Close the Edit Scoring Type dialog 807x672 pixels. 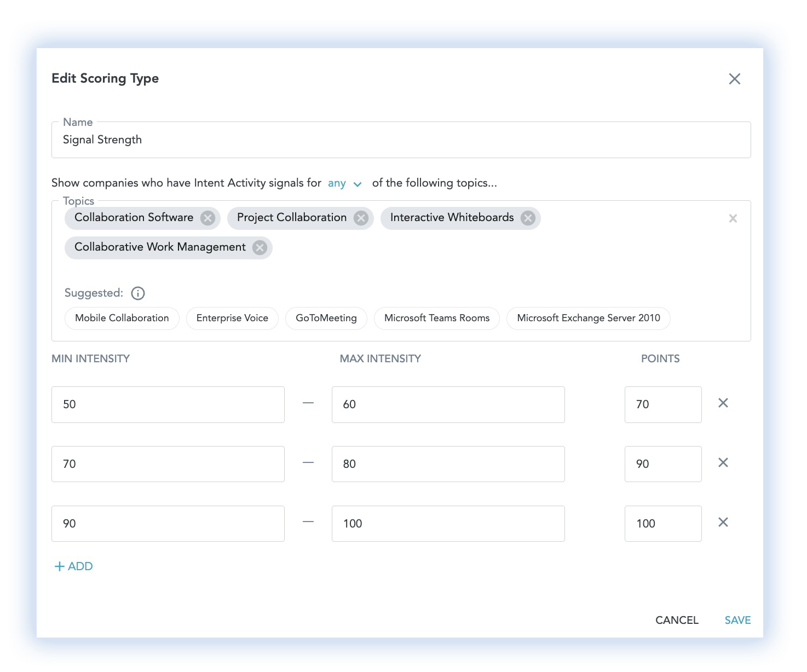734,79
